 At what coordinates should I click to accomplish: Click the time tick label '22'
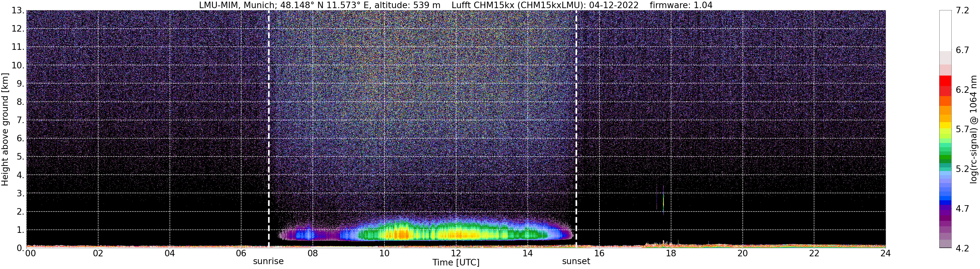click(814, 253)
